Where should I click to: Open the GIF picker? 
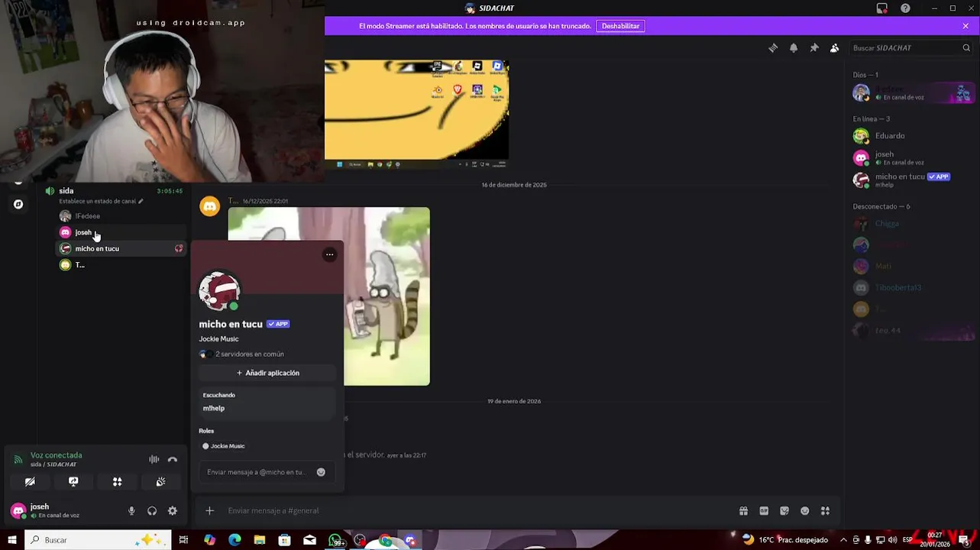[764, 511]
